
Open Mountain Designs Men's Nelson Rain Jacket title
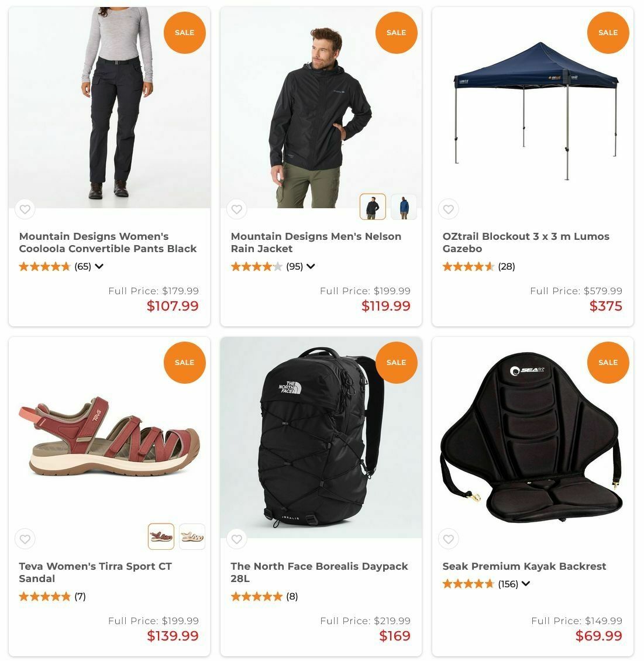tap(316, 242)
